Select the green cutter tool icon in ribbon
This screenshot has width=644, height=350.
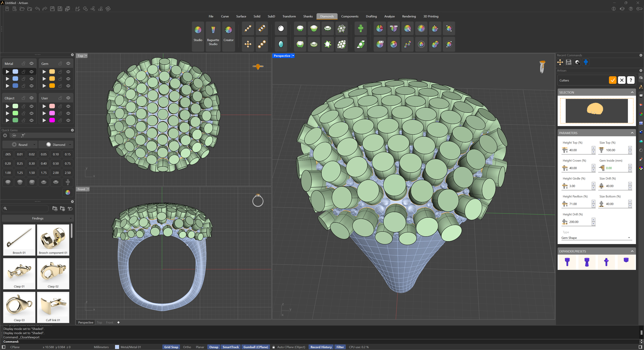[361, 28]
